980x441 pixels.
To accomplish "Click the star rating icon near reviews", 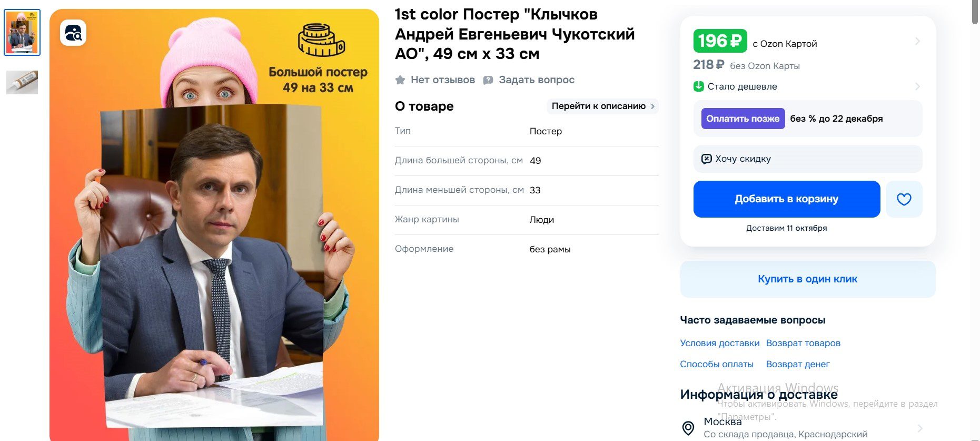I will [x=400, y=80].
